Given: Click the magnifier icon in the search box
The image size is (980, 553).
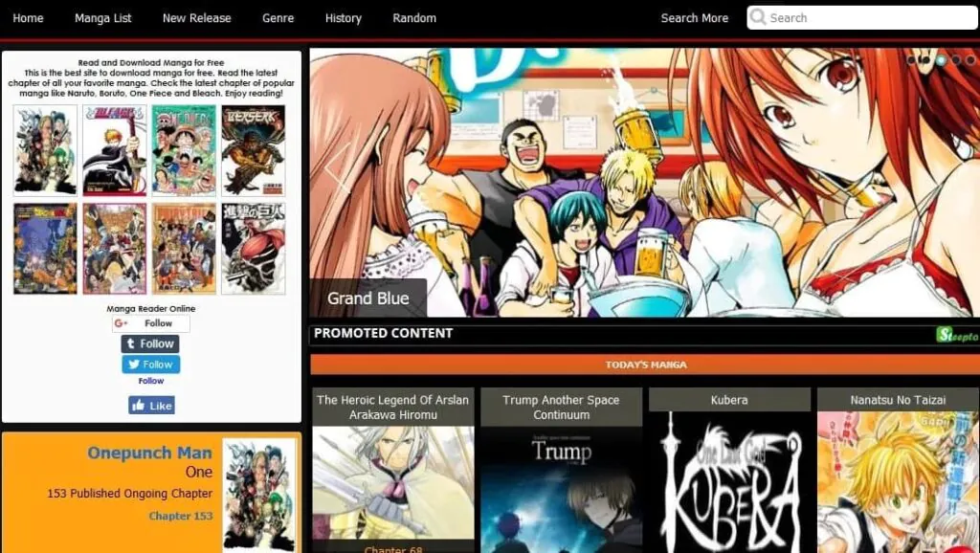Looking at the screenshot, I should pyautogui.click(x=758, y=17).
